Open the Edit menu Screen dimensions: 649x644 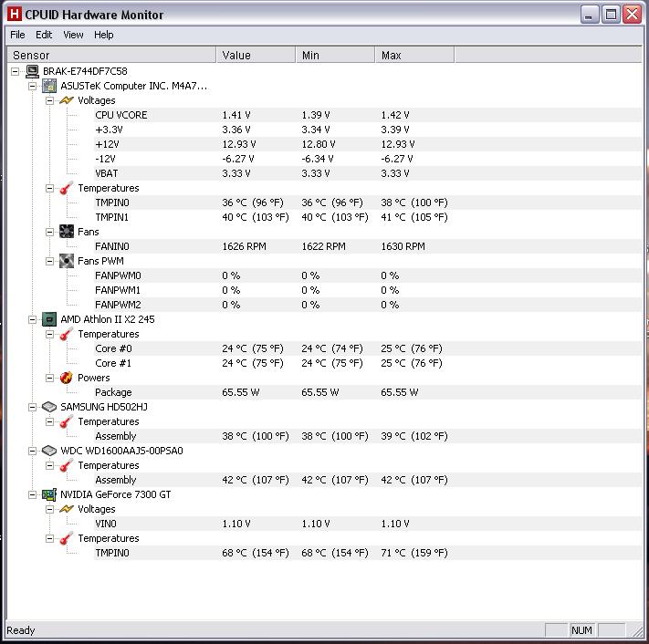(x=44, y=35)
